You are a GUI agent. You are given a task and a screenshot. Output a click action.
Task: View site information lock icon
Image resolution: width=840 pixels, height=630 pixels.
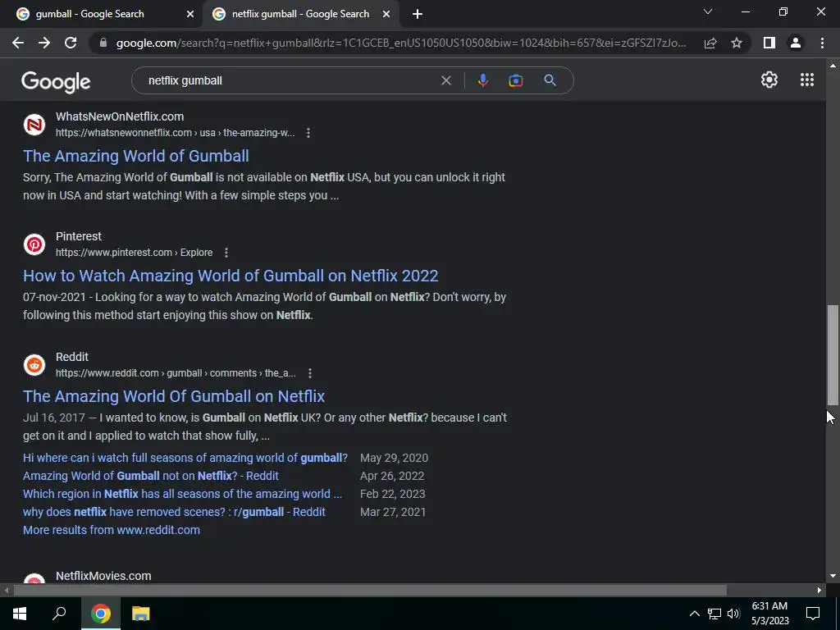103,43
